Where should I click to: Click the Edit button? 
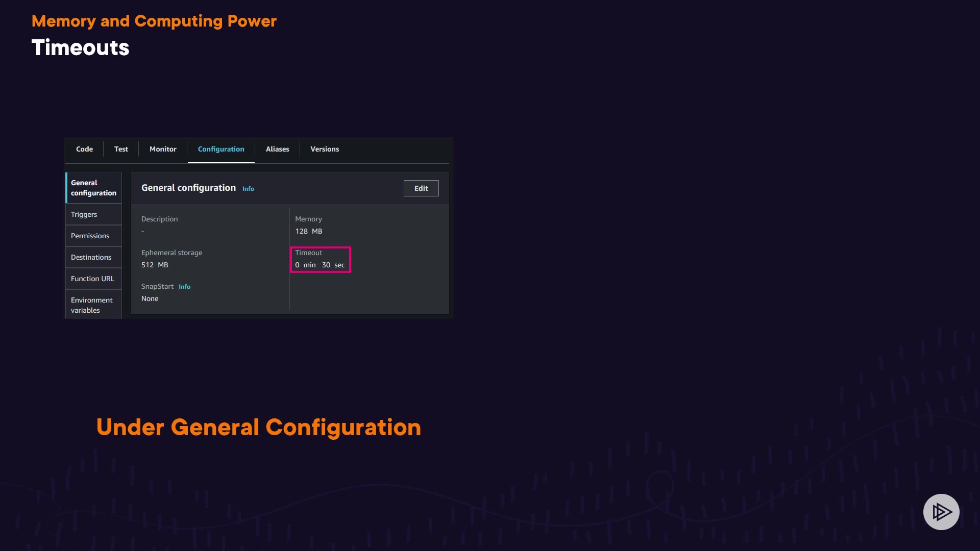[421, 188]
